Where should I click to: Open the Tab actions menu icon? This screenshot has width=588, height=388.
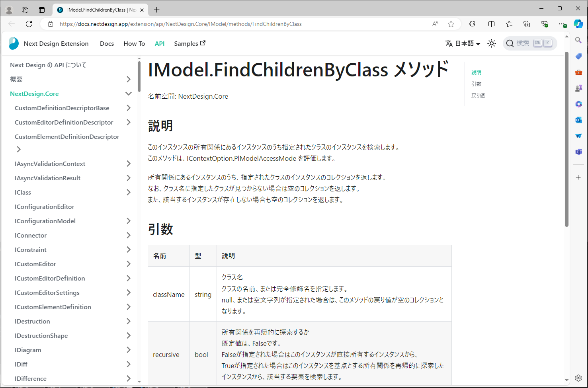42,10
